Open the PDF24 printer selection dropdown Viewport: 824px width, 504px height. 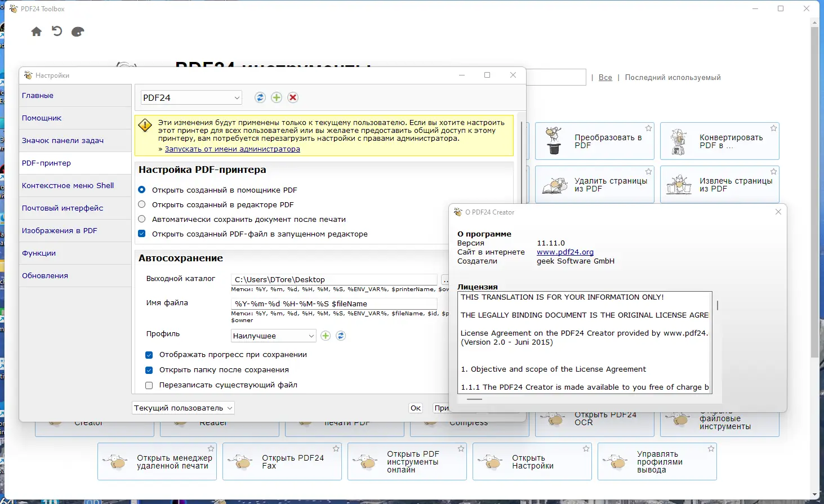tap(191, 97)
